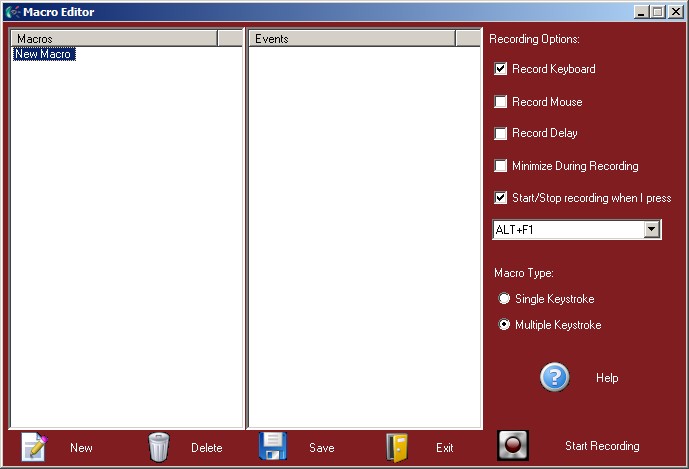Enable the Record Delay checkbox
The height and width of the screenshot is (469, 689).
501,134
